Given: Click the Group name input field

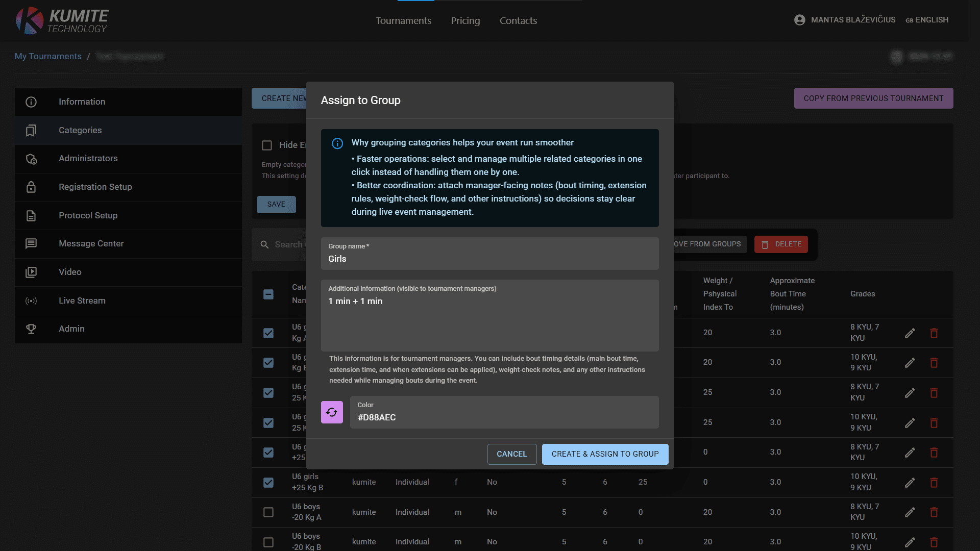Looking at the screenshot, I should pos(489,259).
